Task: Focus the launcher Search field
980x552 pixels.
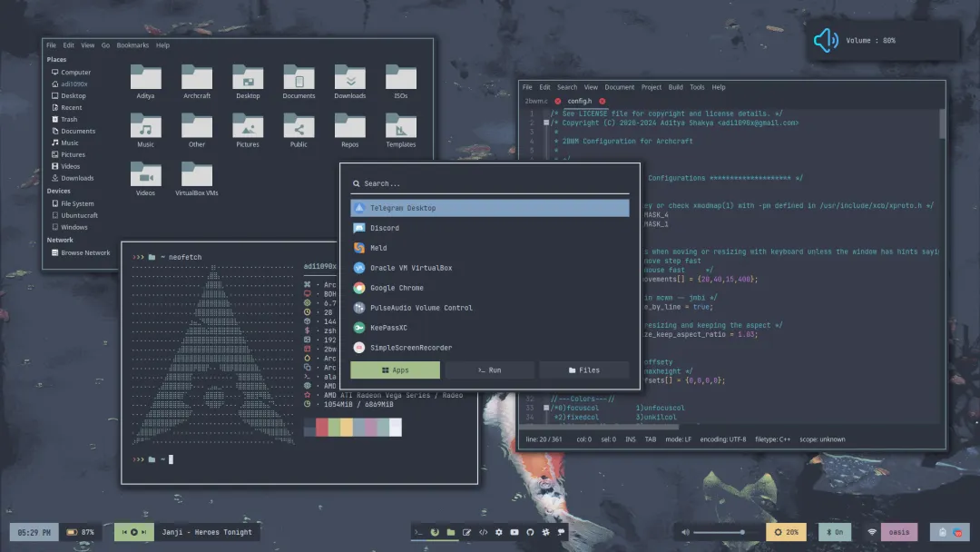Action: pyautogui.click(x=489, y=183)
